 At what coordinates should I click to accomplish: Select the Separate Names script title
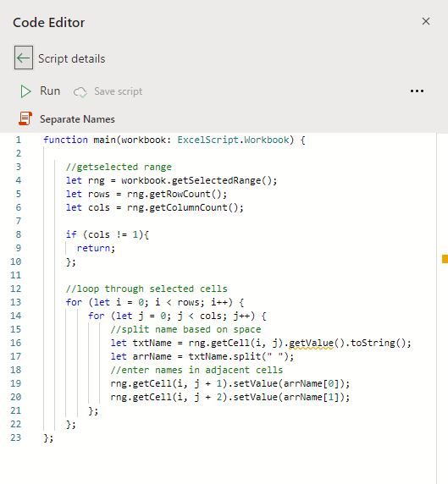77,119
